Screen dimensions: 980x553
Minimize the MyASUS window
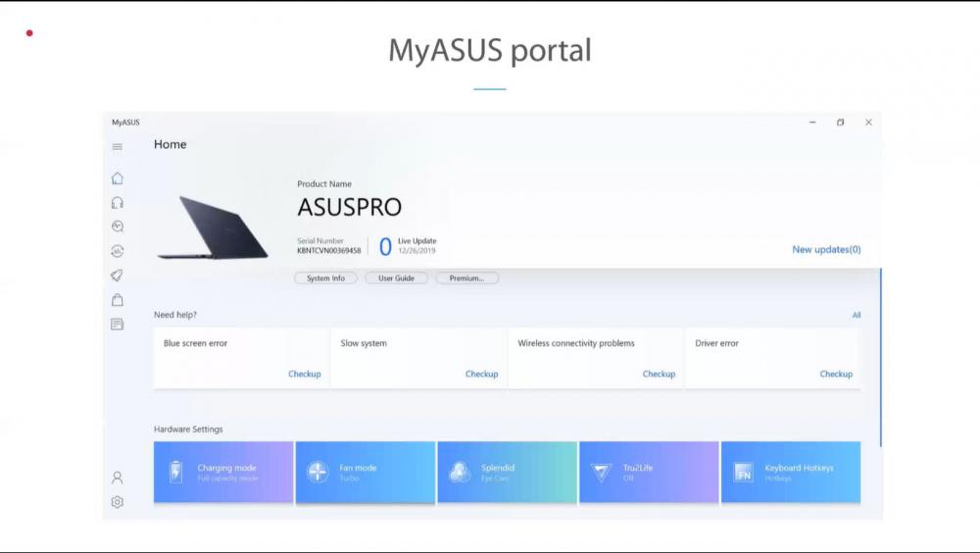point(812,123)
